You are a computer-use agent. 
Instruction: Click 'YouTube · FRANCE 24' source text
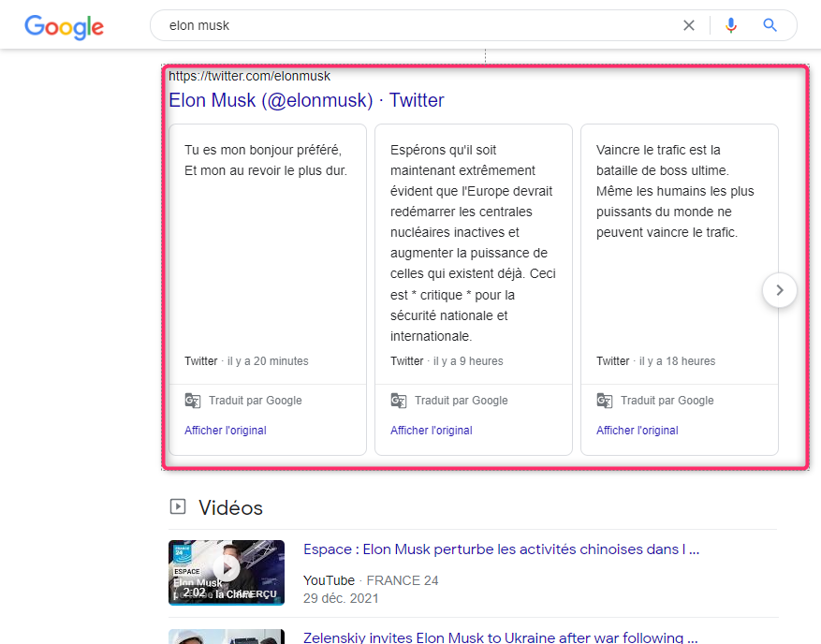(x=371, y=580)
